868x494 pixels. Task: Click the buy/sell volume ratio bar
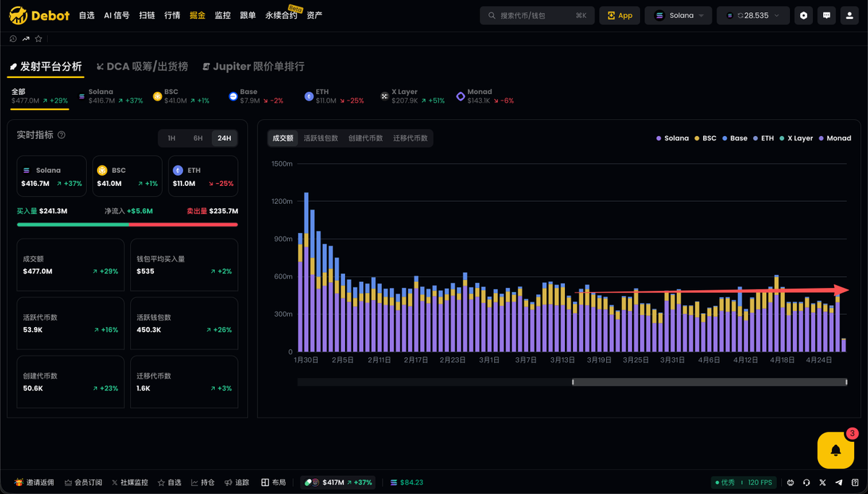click(x=127, y=224)
